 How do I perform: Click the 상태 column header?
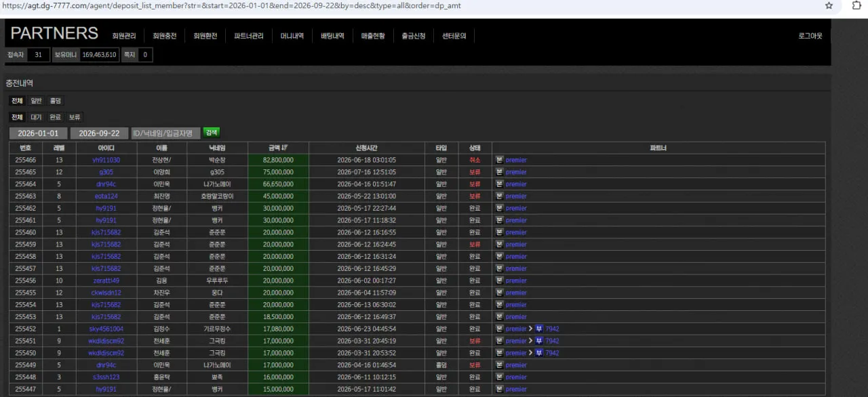(x=475, y=148)
